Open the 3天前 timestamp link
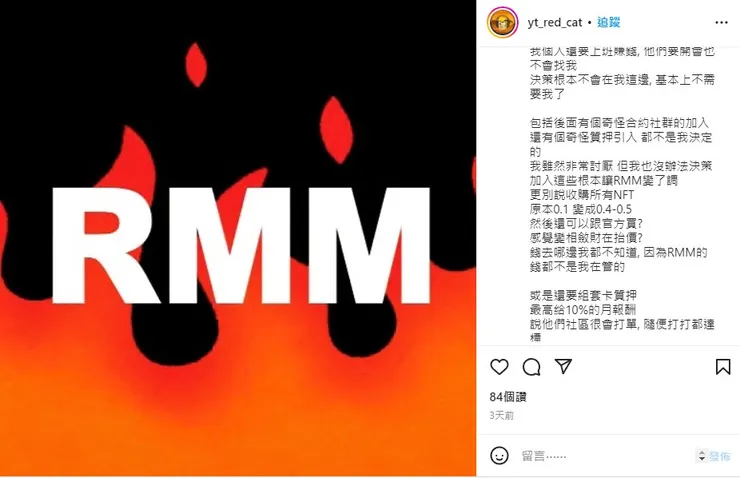 502,415
